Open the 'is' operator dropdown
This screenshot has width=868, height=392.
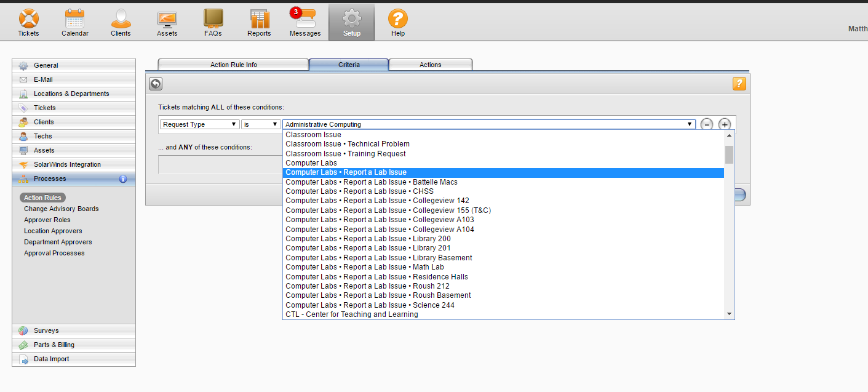click(x=261, y=124)
